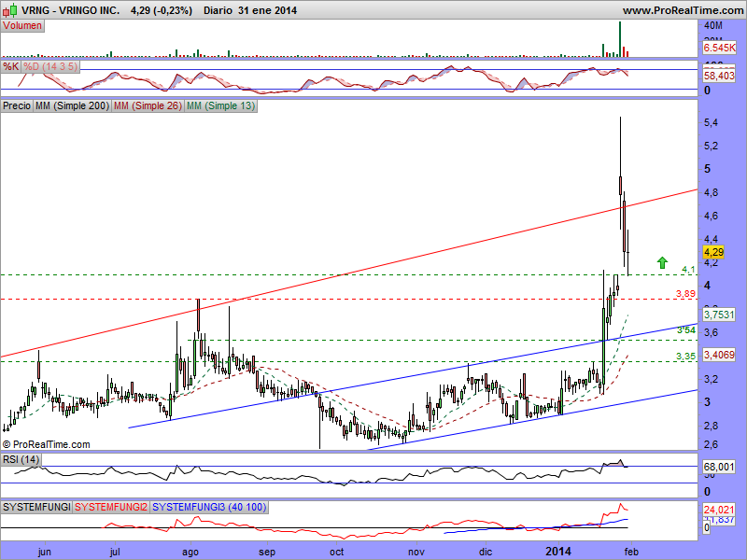The height and width of the screenshot is (560, 747).
Task: Click jun on the time axis
Action: pos(44,552)
